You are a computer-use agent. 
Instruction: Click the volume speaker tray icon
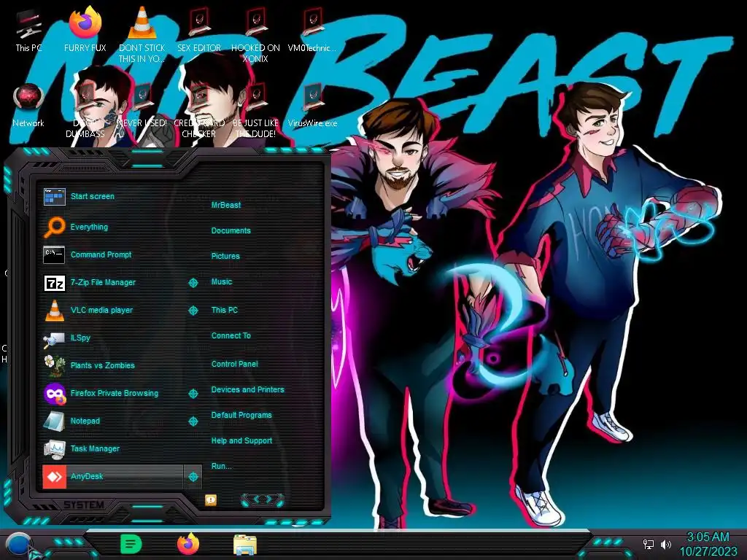(666, 544)
